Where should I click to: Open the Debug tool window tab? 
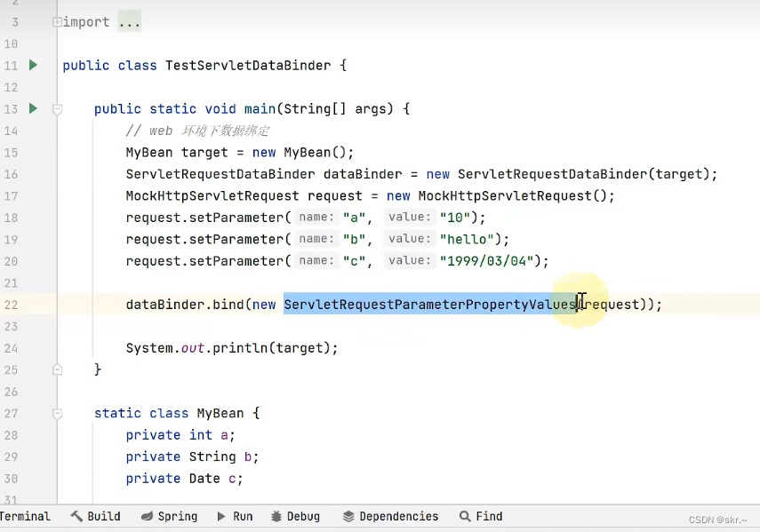[x=302, y=516]
